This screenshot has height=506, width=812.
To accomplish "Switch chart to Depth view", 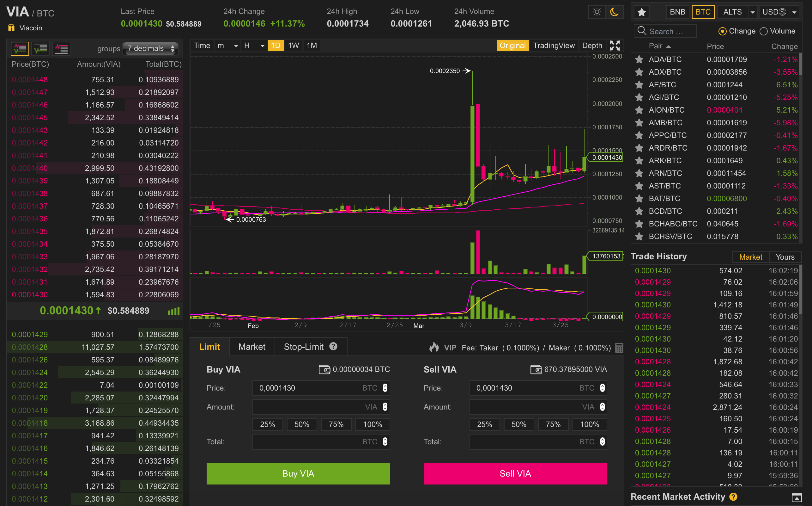I will click(x=592, y=46).
